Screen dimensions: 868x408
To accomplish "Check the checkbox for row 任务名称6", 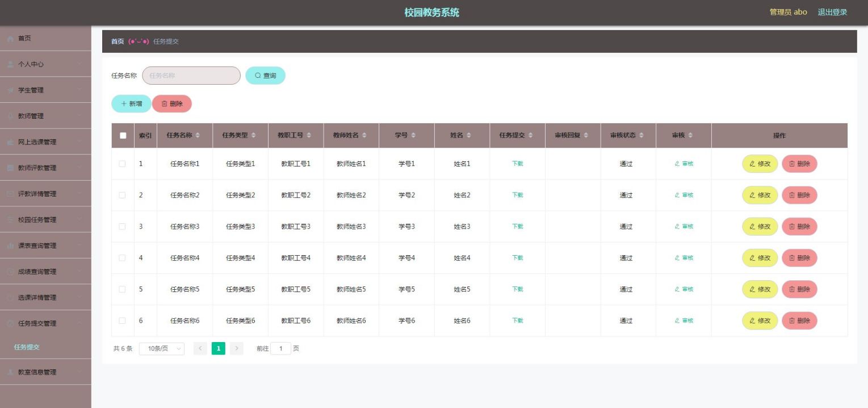I will pos(123,320).
